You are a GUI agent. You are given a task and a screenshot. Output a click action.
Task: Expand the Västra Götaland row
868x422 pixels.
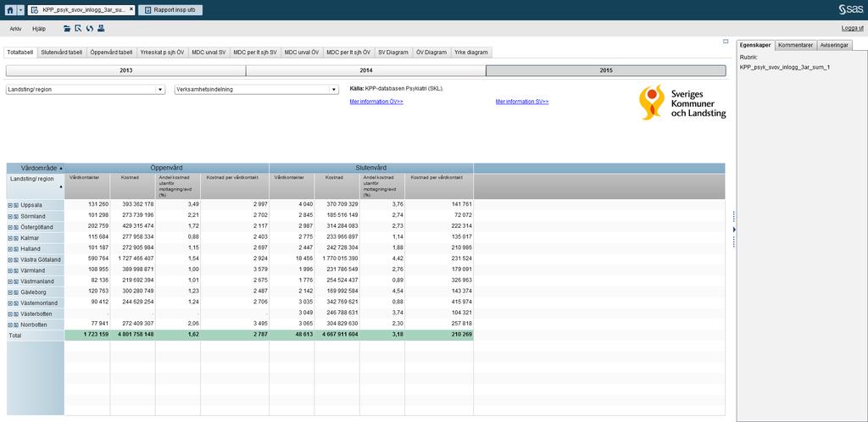pos(10,259)
